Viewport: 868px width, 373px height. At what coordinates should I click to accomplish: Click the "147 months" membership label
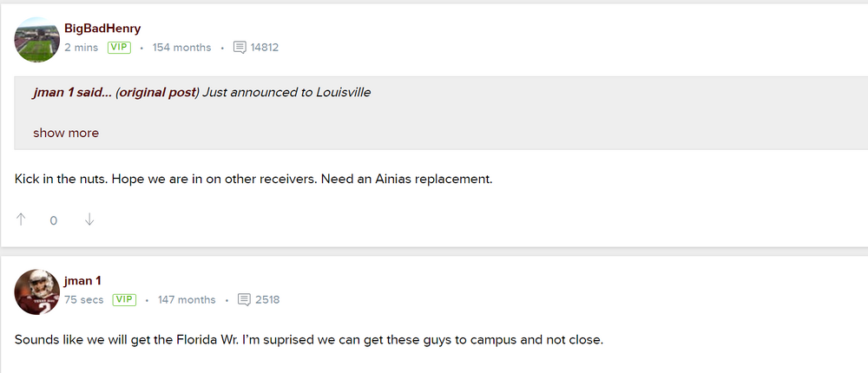(x=187, y=300)
